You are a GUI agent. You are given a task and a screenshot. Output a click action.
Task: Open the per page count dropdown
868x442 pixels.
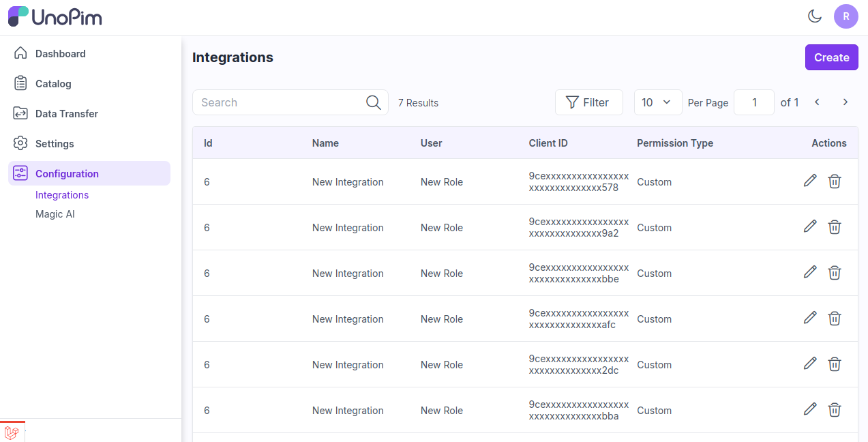[x=657, y=102]
